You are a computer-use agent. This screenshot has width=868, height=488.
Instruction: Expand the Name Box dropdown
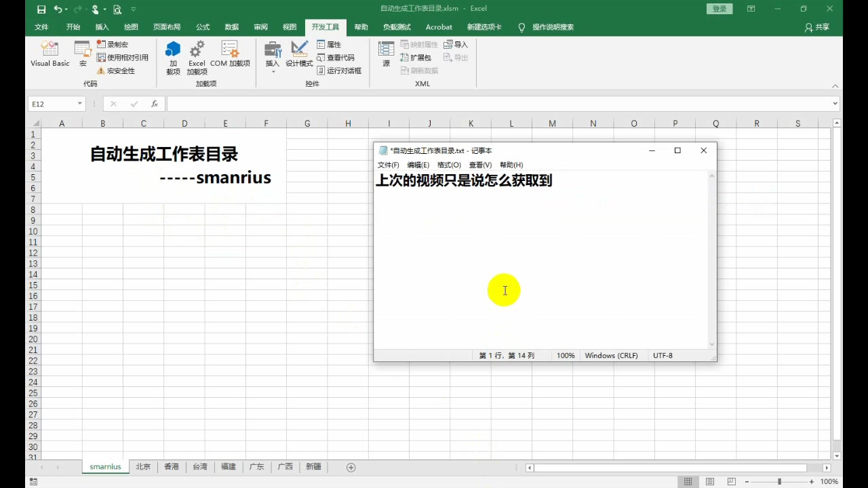pos(80,104)
